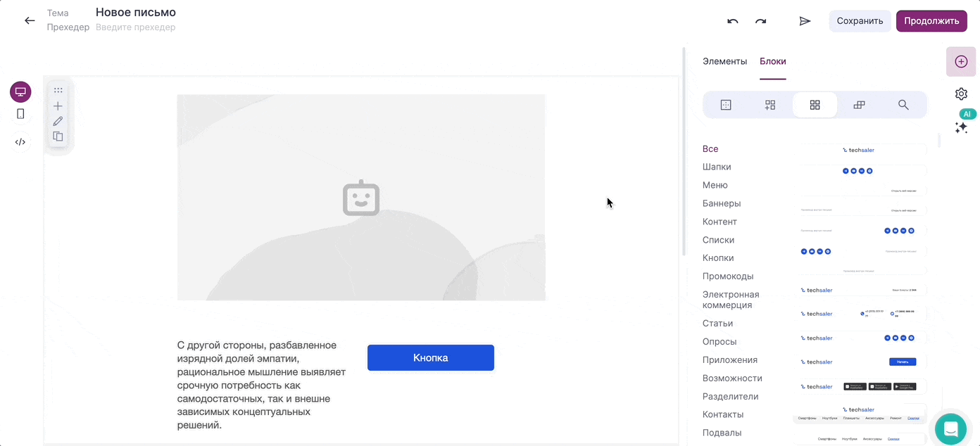Image resolution: width=980 pixels, height=446 pixels.
Task: Select the Контакты category
Action: pyautogui.click(x=723, y=415)
